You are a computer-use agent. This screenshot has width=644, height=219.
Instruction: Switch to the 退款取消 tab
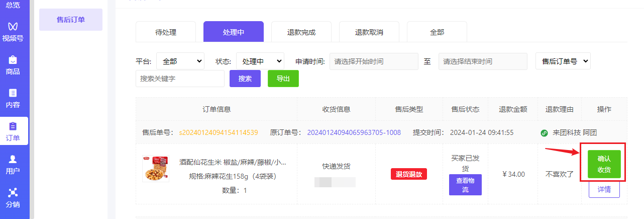369,32
